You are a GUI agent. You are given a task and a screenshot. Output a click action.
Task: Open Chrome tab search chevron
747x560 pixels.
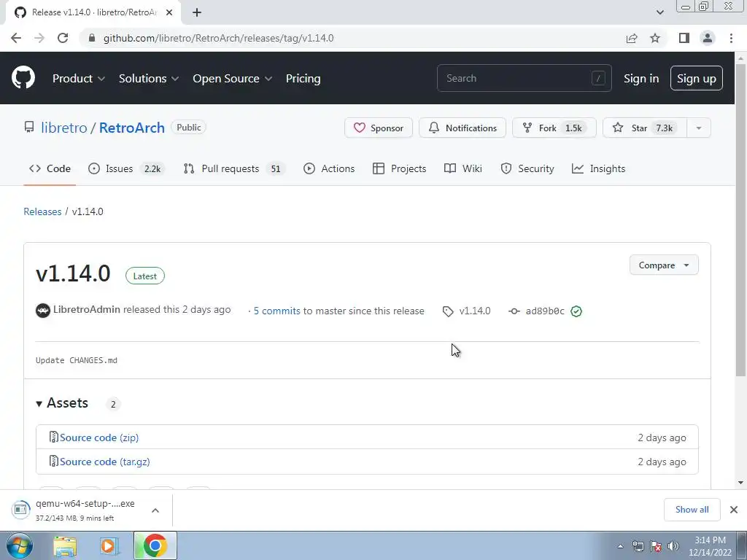pos(659,12)
